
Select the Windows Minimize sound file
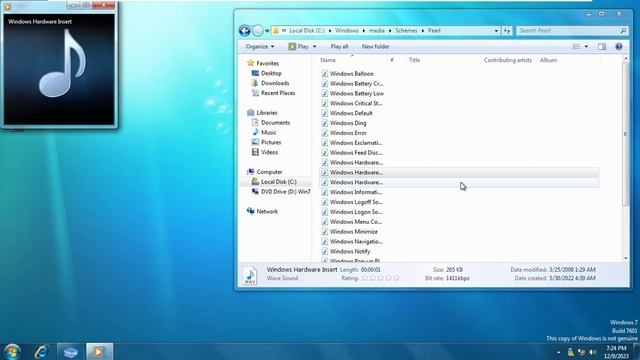(x=353, y=231)
